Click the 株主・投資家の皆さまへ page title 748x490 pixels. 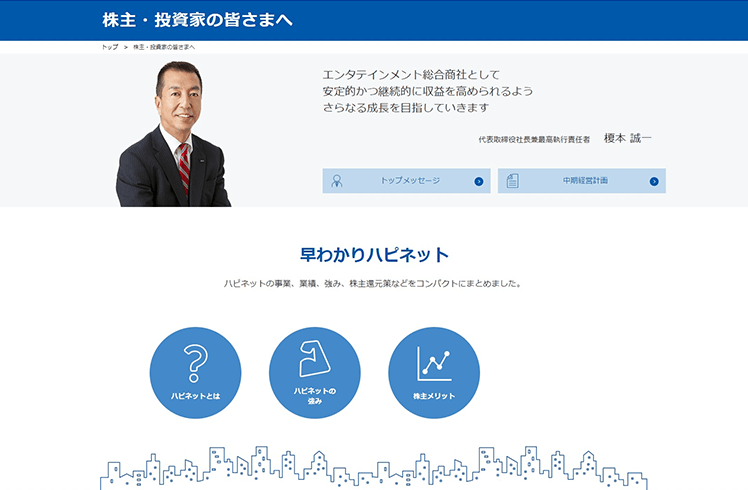click(197, 20)
